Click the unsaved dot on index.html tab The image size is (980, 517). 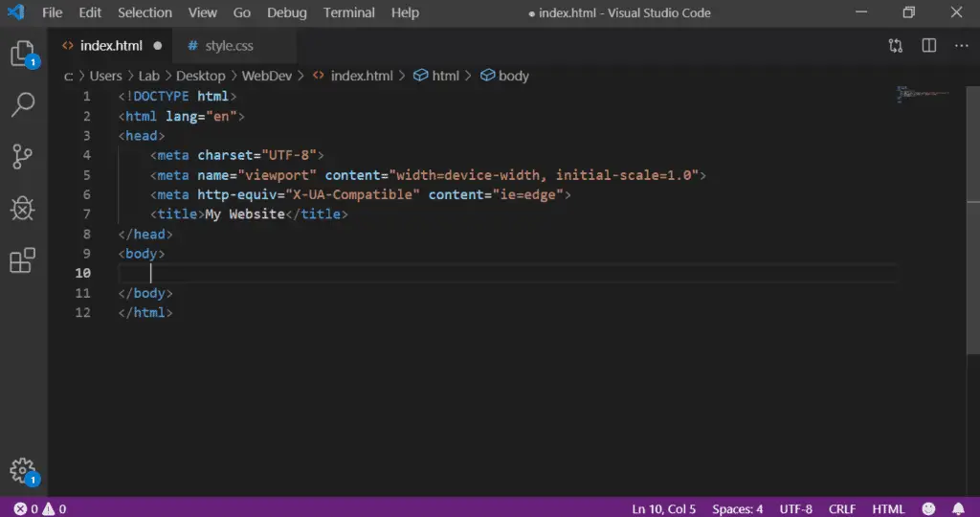(x=158, y=46)
